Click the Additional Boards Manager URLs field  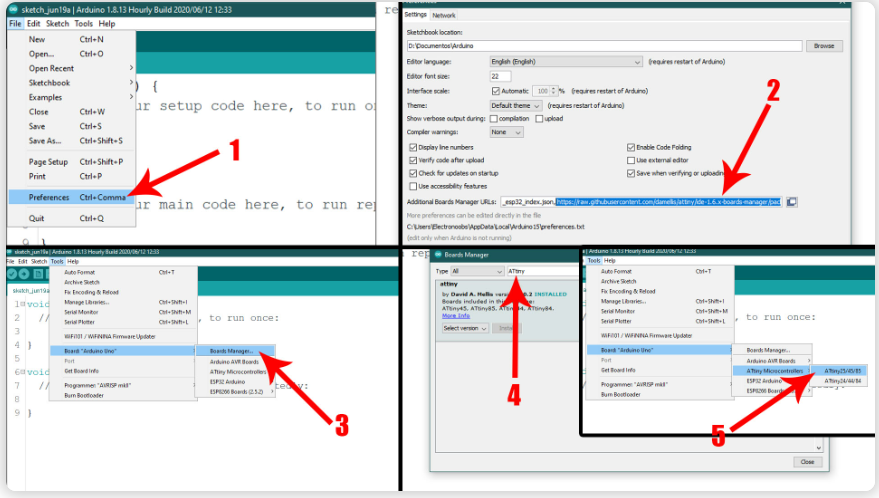pyautogui.click(x=641, y=202)
